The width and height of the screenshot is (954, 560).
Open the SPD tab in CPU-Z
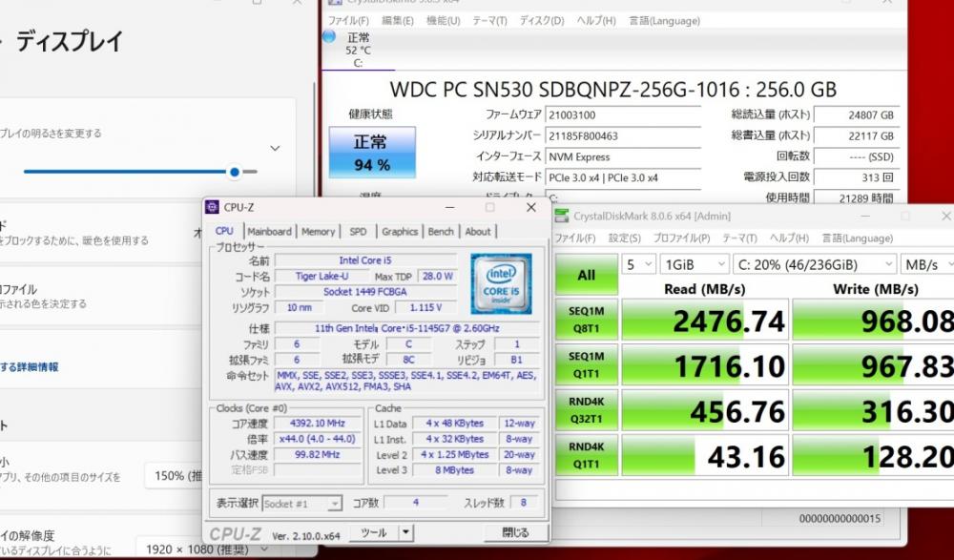pos(359,231)
